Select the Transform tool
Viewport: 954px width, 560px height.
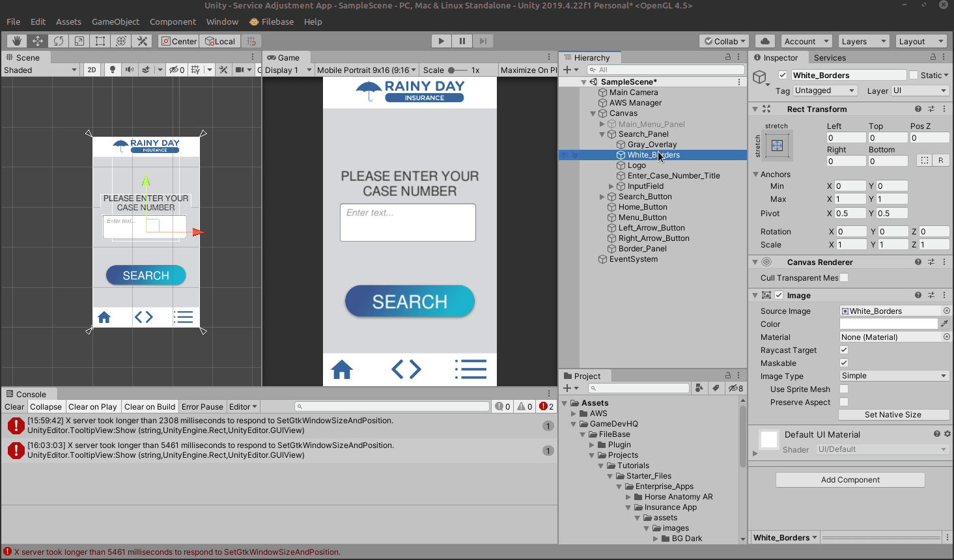121,41
